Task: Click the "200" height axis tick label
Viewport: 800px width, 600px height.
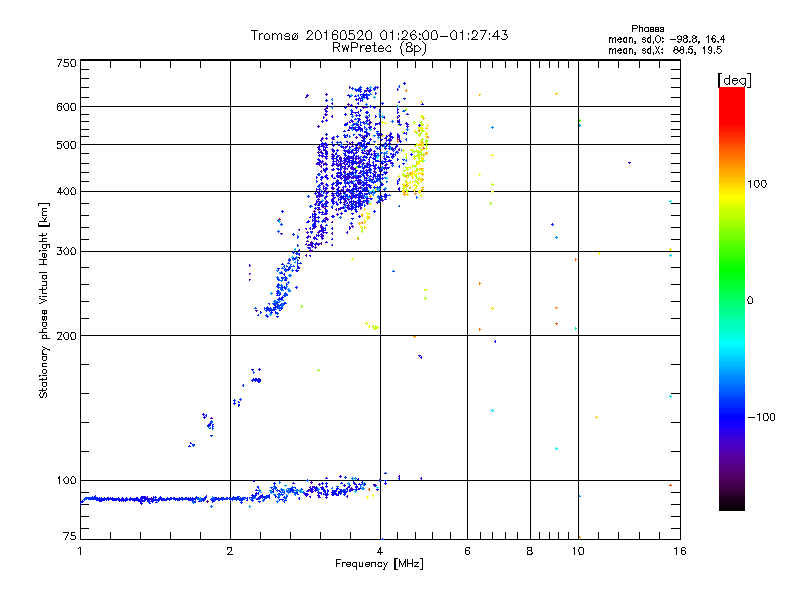Action: [x=66, y=336]
